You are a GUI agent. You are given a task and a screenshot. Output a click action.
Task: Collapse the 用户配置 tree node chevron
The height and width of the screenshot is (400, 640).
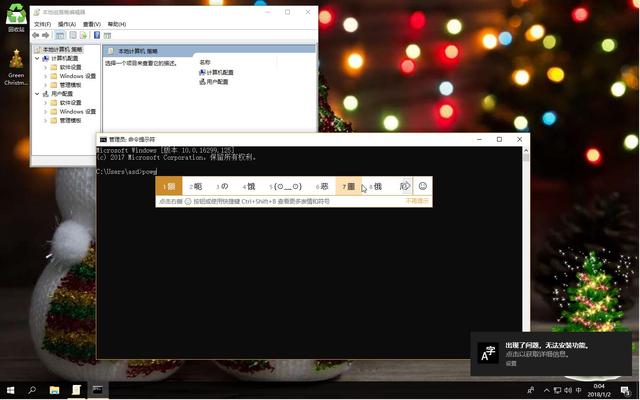click(37, 94)
